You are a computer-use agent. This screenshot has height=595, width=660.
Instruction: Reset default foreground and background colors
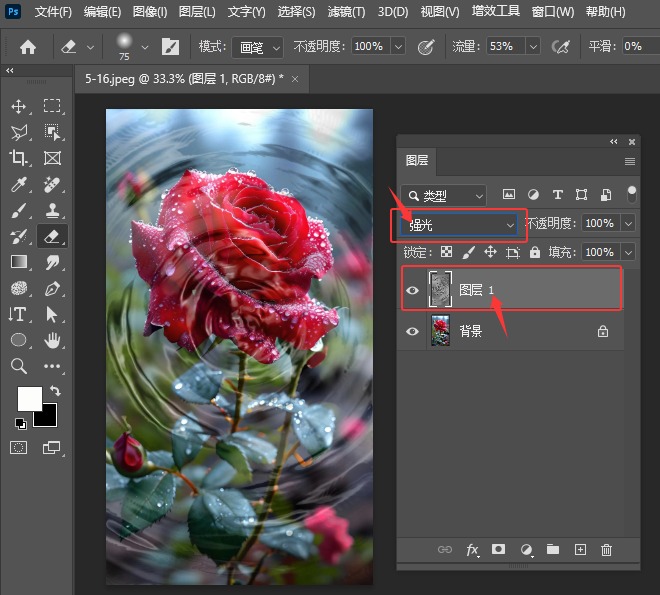click(20, 424)
